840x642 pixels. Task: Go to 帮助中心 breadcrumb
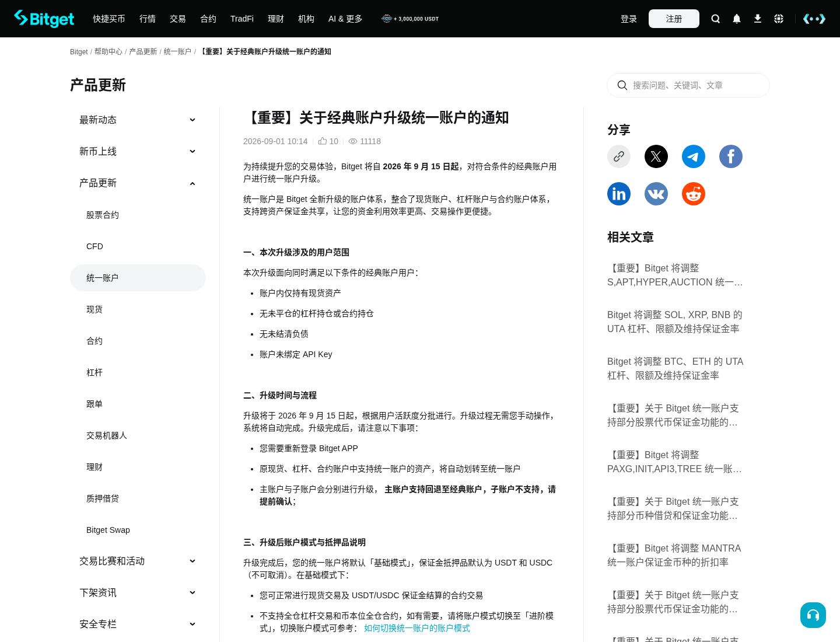tap(108, 51)
